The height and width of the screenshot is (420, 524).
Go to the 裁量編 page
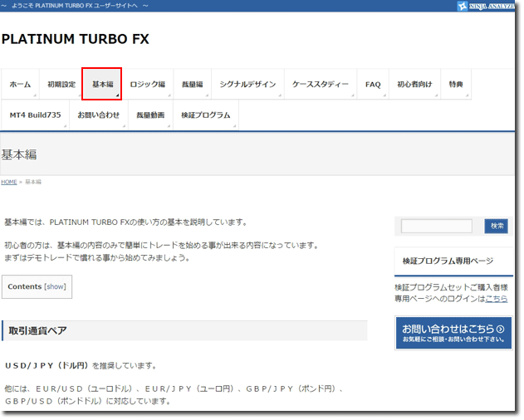pyautogui.click(x=192, y=84)
